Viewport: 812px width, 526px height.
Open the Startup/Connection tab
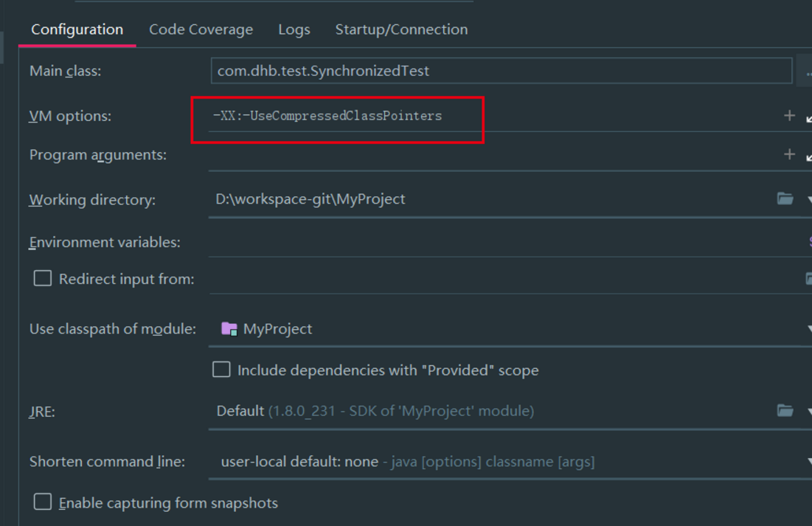pos(401,30)
